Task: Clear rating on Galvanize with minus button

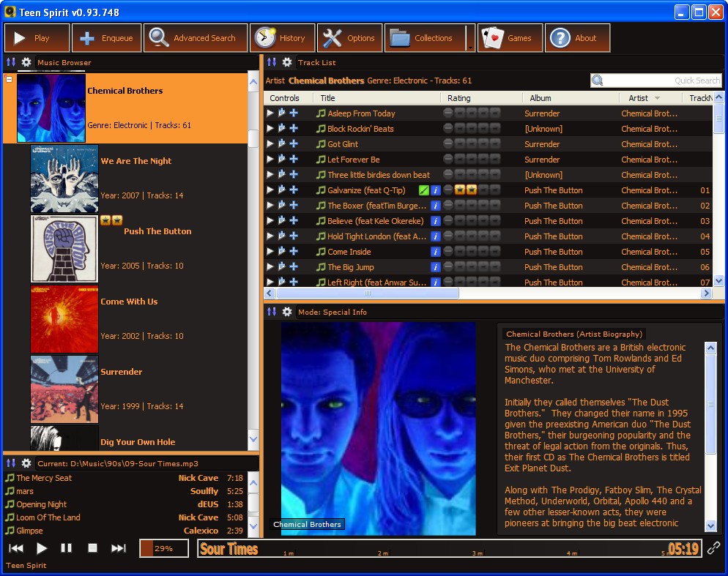Action: point(448,190)
